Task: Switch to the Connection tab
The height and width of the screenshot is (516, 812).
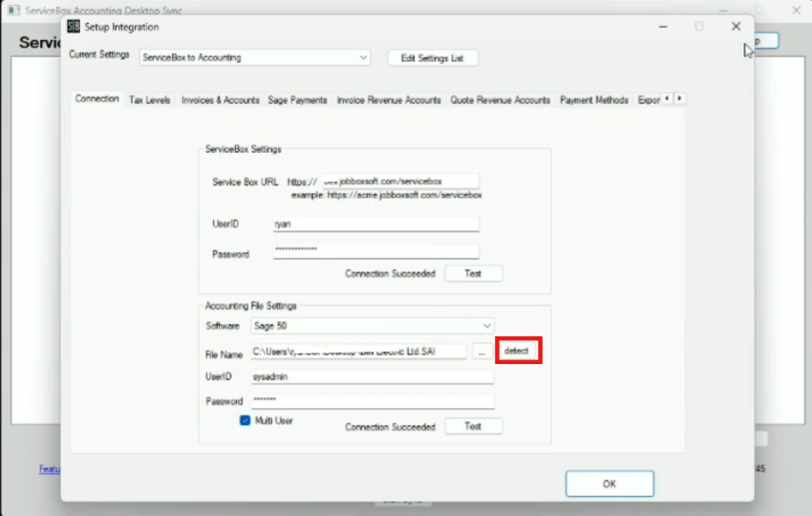Action: 96,99
